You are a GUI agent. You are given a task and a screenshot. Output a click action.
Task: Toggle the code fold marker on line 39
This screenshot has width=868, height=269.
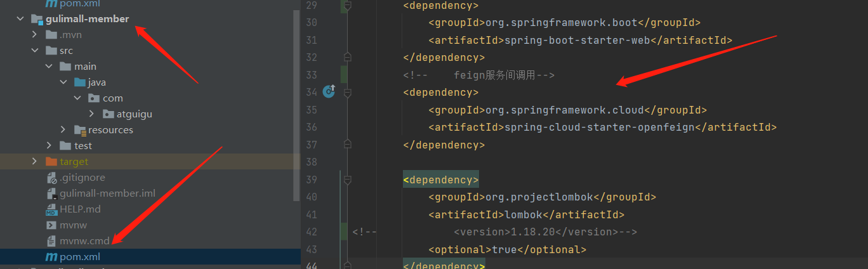[347, 180]
